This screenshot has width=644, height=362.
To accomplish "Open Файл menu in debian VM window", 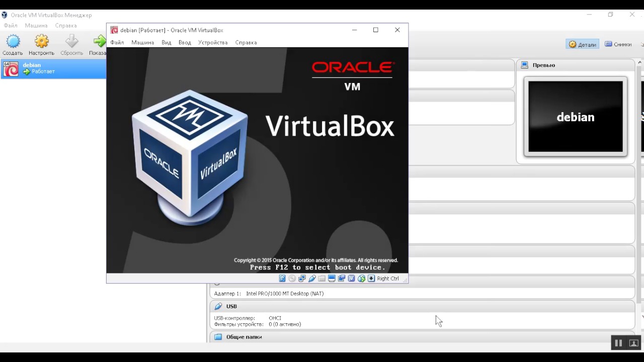I will 117,43.
